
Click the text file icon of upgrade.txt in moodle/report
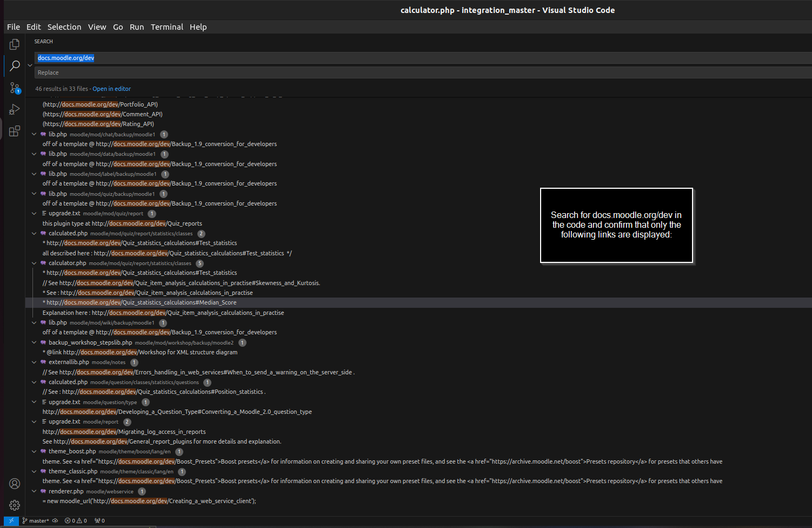point(44,422)
